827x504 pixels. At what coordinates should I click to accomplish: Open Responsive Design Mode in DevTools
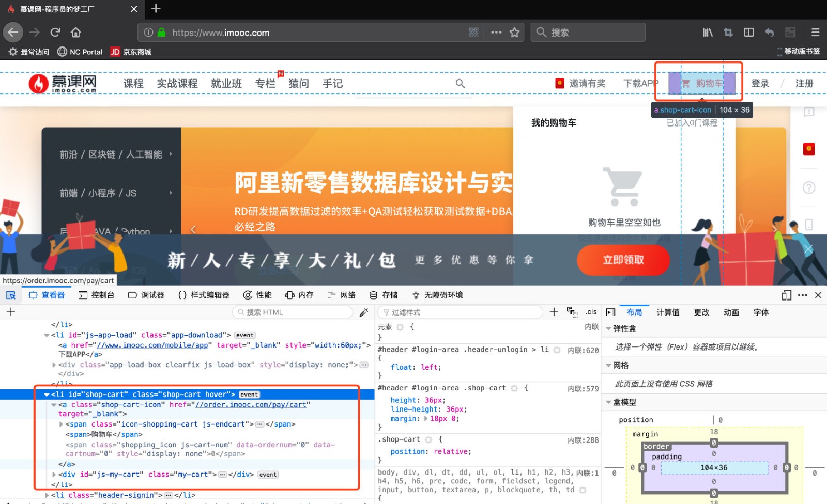click(786, 295)
